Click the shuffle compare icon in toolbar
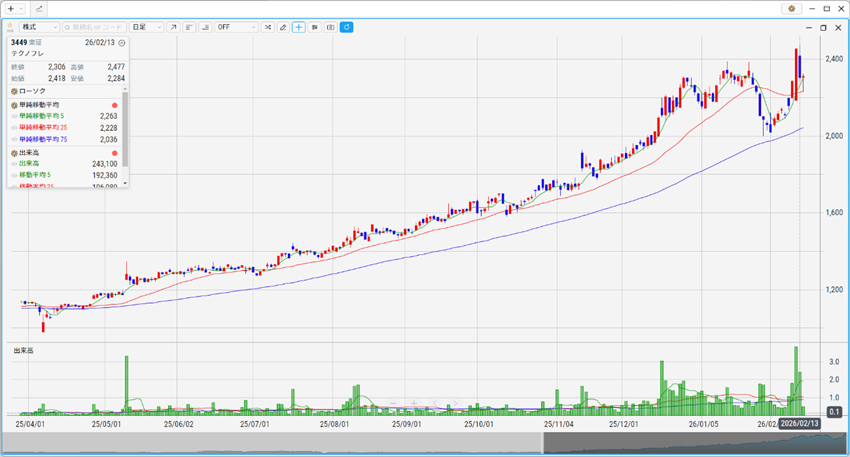This screenshot has height=457, width=850. coord(266,27)
